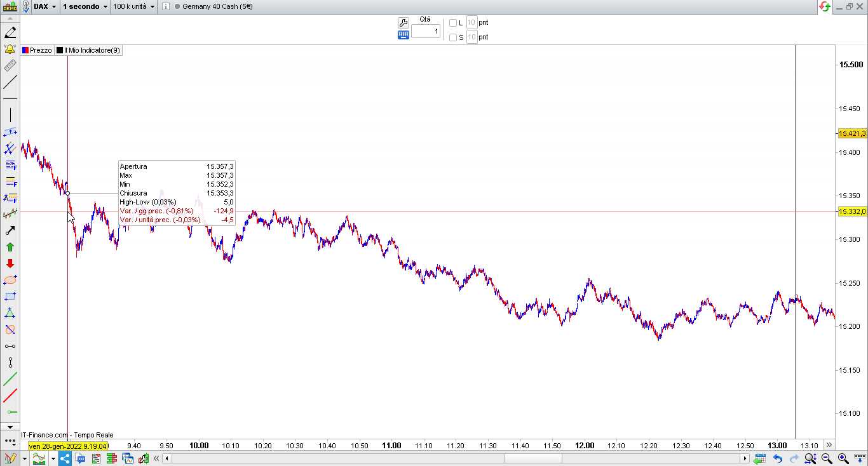Open the trading settings wrench above quantity
This screenshot has height=466, width=868.
403,22
